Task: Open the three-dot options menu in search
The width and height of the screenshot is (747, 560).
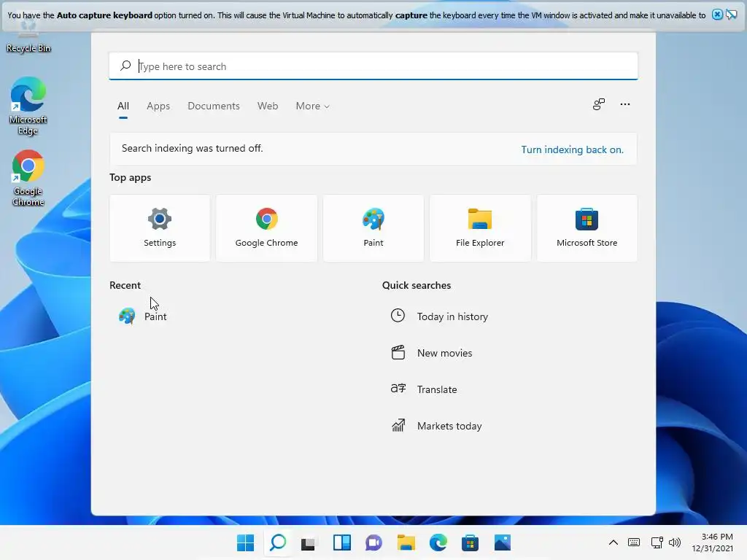Action: pyautogui.click(x=625, y=104)
